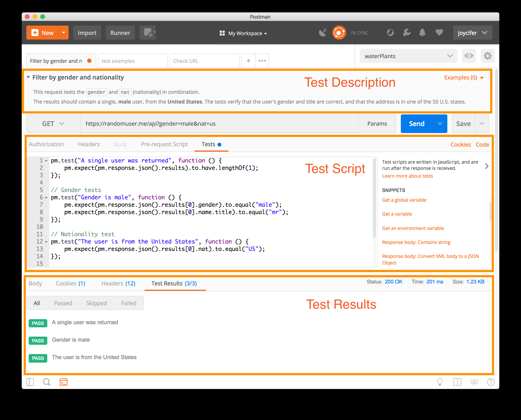The image size is (521, 420).
Task: Open the wrench settings icon
Action: coord(407,33)
